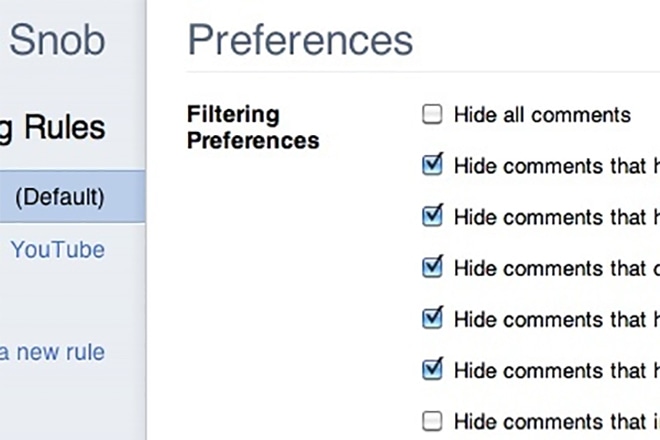Viewport: 660px width, 440px height.
Task: Uncheck the last checked Hide comments checkbox
Action: point(432,369)
